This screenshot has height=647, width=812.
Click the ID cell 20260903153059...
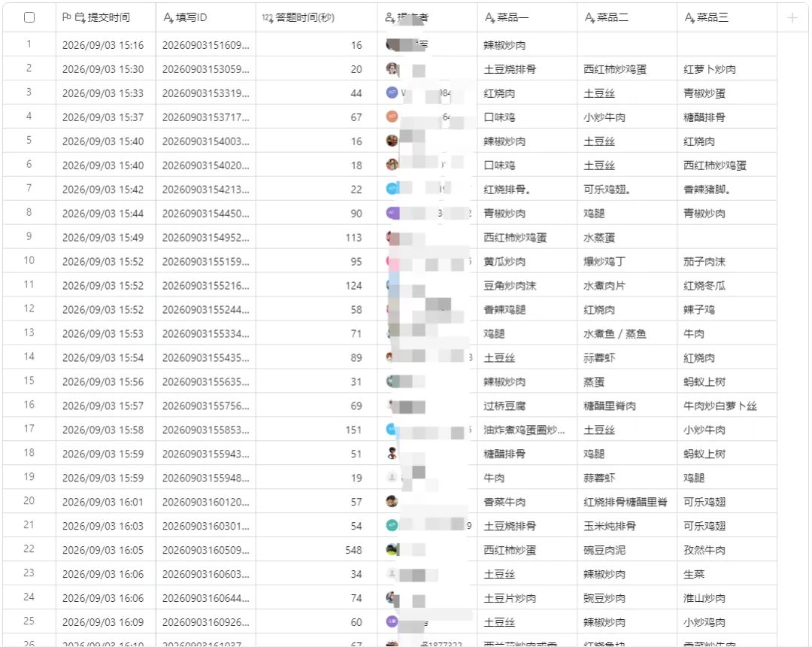pyautogui.click(x=205, y=69)
